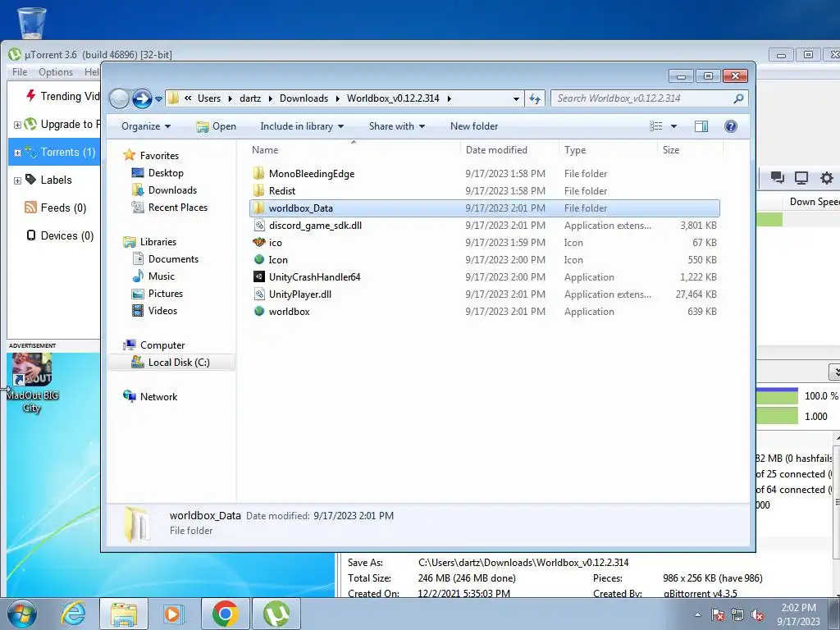Click New folder button

[474, 126]
